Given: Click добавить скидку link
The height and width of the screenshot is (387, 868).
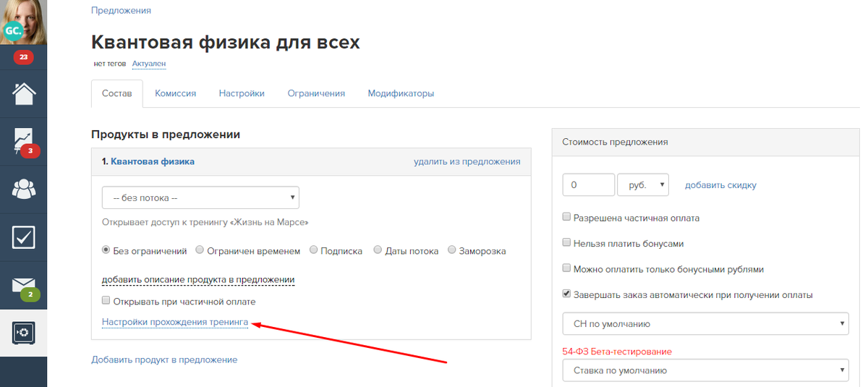Looking at the screenshot, I should pos(720,185).
